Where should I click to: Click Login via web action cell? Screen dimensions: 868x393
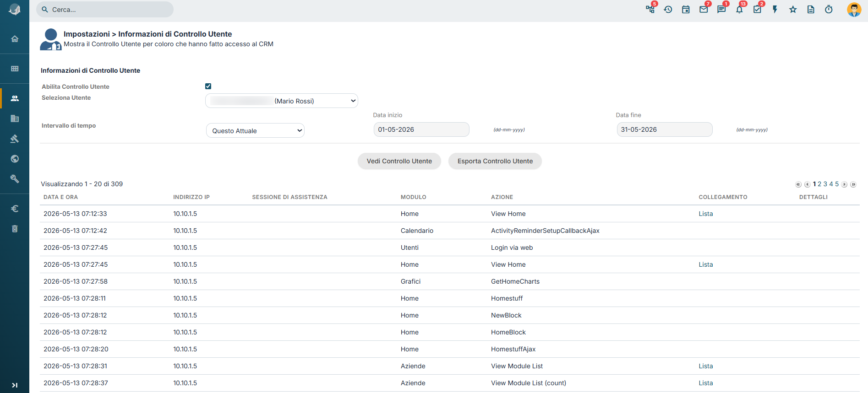[512, 248]
